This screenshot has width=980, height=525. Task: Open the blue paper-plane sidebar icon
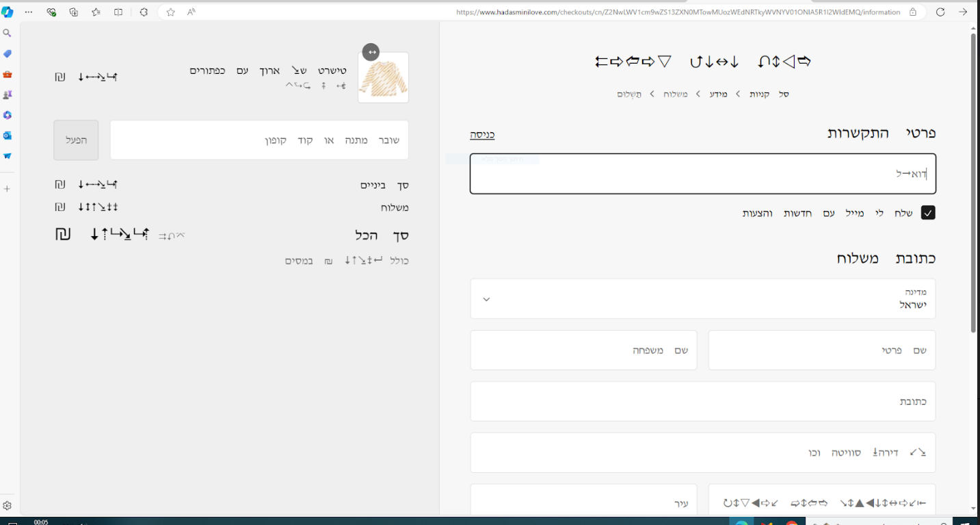7,156
